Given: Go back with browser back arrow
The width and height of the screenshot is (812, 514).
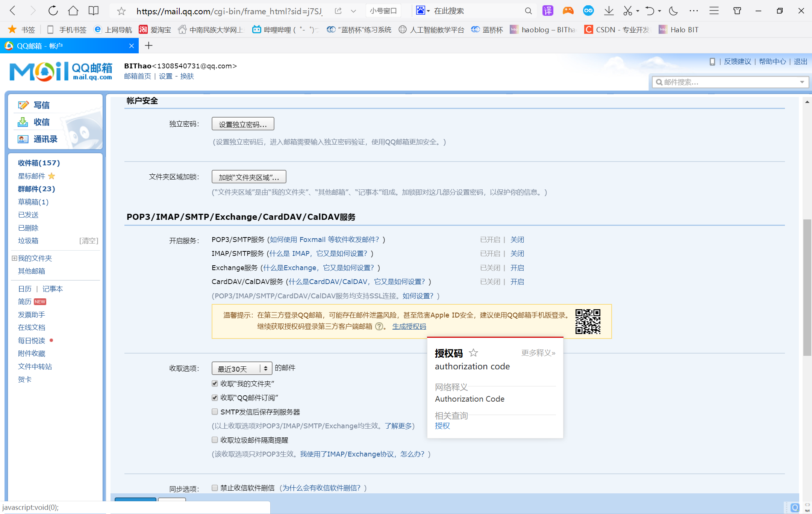Looking at the screenshot, I should coord(12,11).
